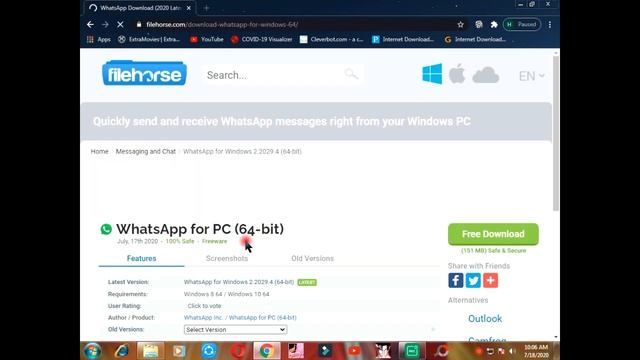
Task: Open the Chrome three-dot menu
Action: pos(550,24)
